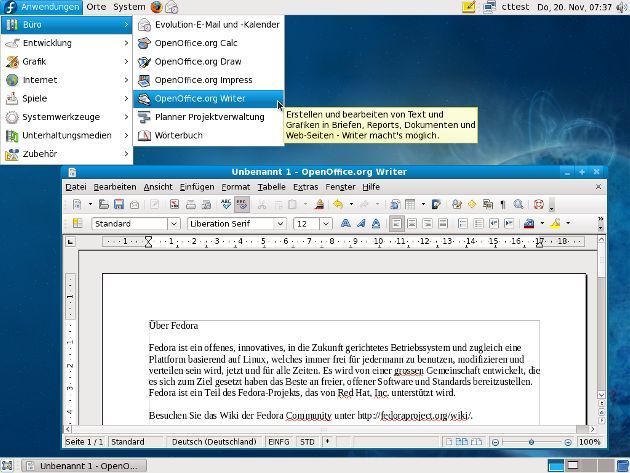Click Increase Indent button

509,223
